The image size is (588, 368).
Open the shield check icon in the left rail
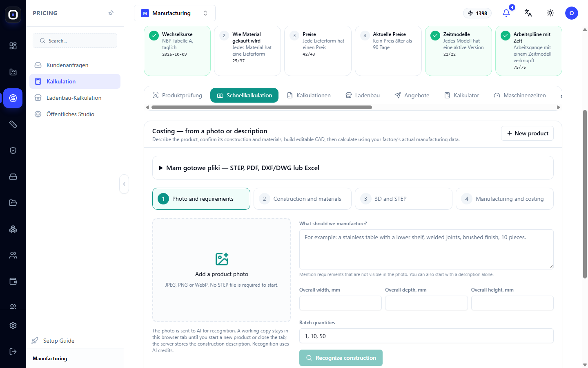[13, 150]
